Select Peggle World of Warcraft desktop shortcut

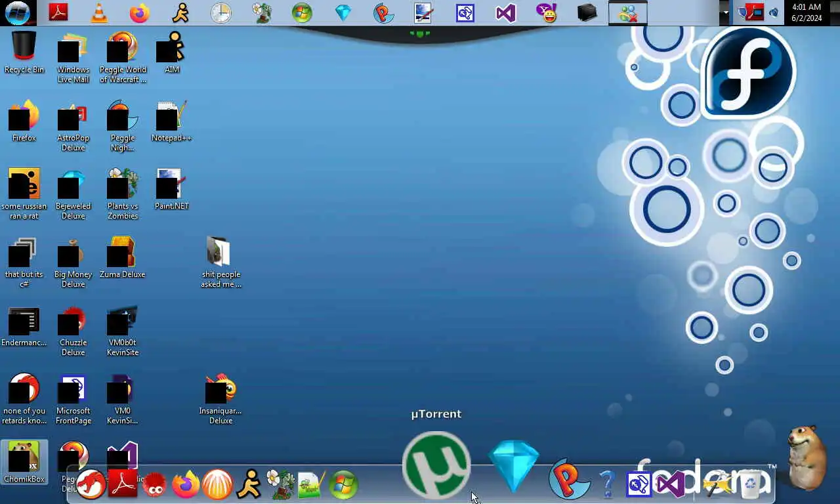click(123, 57)
